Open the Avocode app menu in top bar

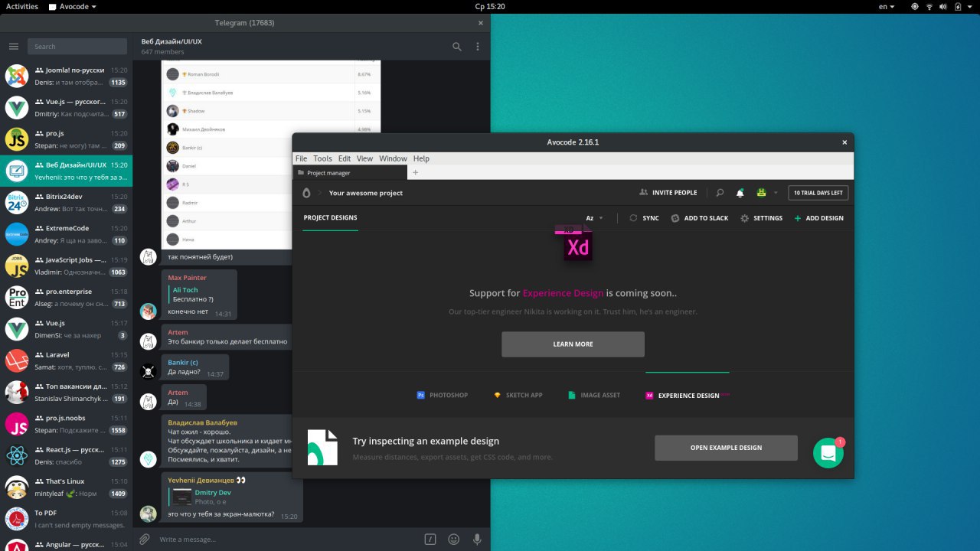[x=72, y=6]
